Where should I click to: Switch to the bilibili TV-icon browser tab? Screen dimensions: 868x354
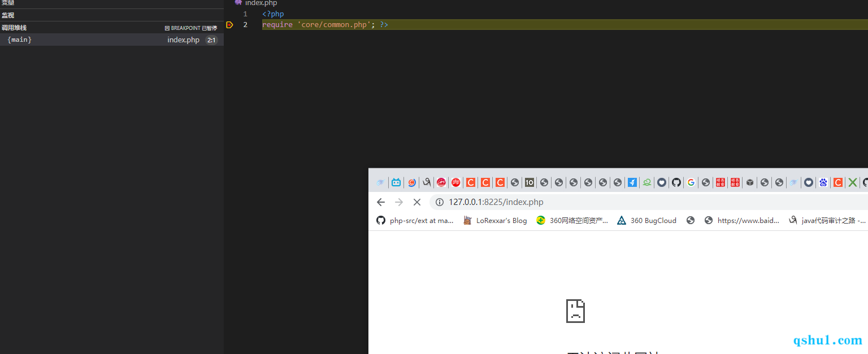click(396, 182)
